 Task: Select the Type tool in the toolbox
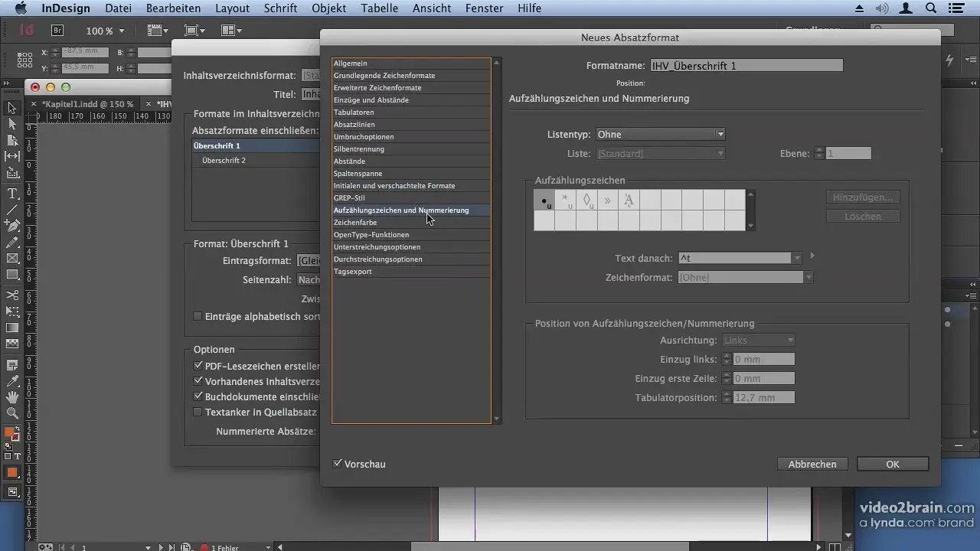click(12, 194)
